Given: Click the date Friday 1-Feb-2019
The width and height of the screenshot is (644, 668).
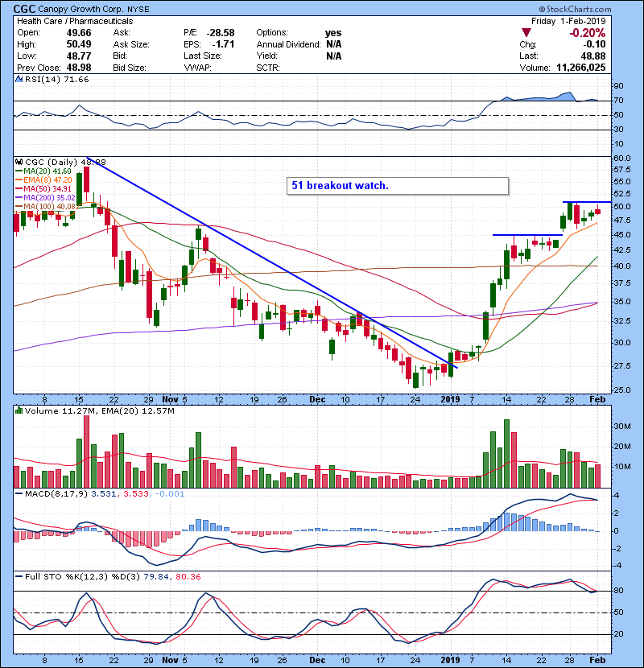Looking at the screenshot, I should click(x=568, y=21).
